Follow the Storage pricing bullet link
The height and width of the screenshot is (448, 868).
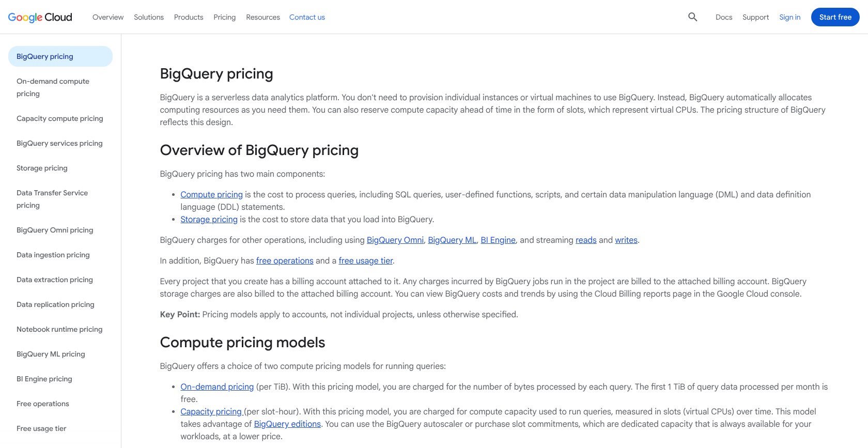point(209,219)
